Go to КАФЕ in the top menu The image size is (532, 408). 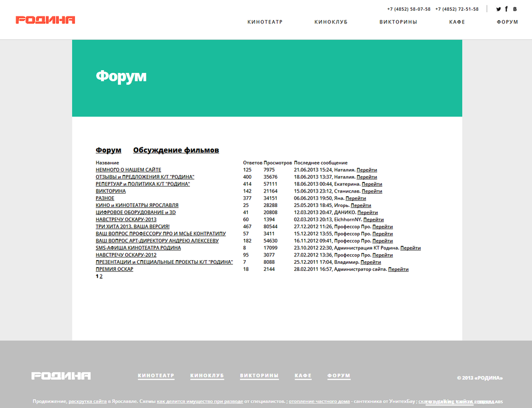point(457,22)
